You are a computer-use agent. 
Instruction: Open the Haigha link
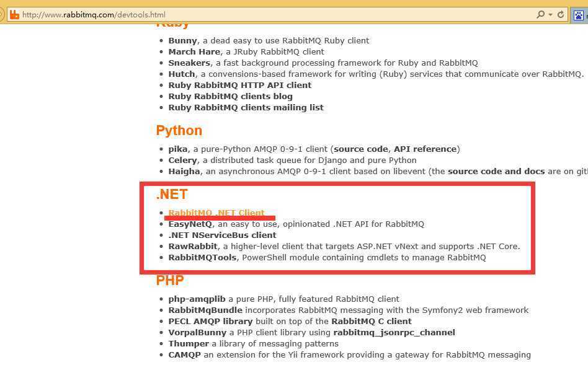[184, 172]
